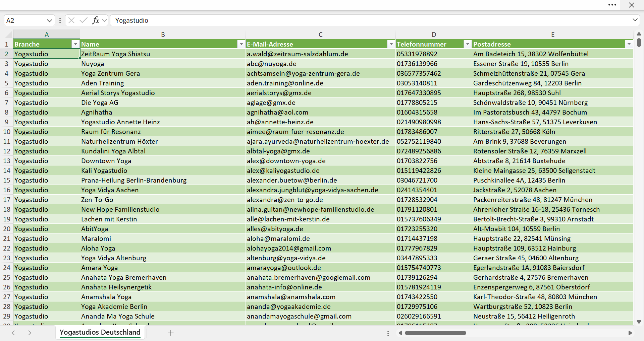Select column A header

click(x=47, y=35)
